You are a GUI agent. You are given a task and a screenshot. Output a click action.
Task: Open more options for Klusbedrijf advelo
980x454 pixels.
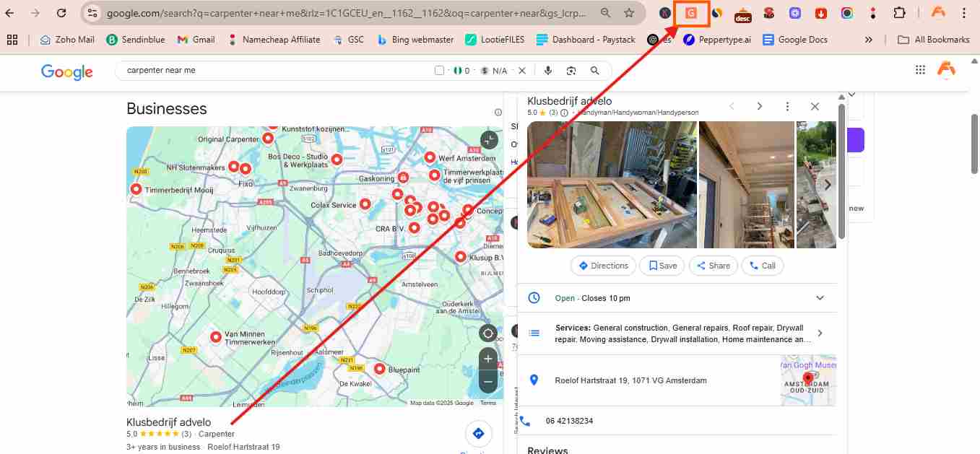click(x=788, y=106)
